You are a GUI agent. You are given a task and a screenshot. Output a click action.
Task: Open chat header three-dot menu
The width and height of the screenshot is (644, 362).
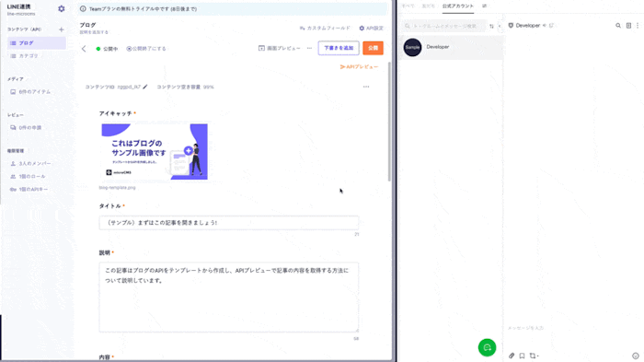(638, 26)
